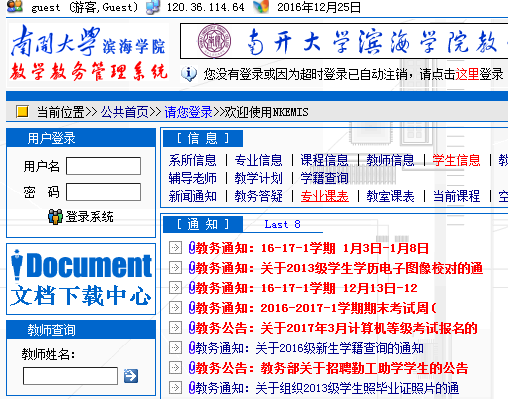The height and width of the screenshot is (399, 508).
Task: Click the [通知] section header tab
Action: [x=203, y=224]
